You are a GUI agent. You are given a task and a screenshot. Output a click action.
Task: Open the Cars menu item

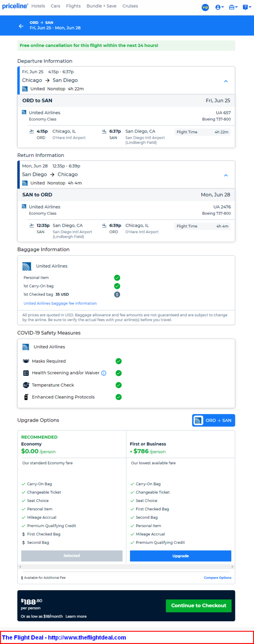pyautogui.click(x=55, y=6)
